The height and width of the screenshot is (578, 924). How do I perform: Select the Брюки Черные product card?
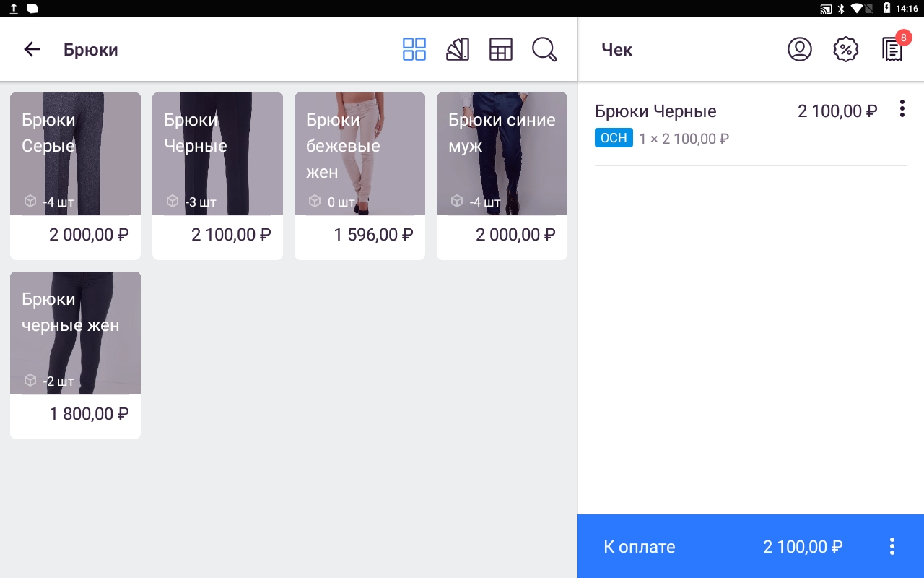point(217,176)
